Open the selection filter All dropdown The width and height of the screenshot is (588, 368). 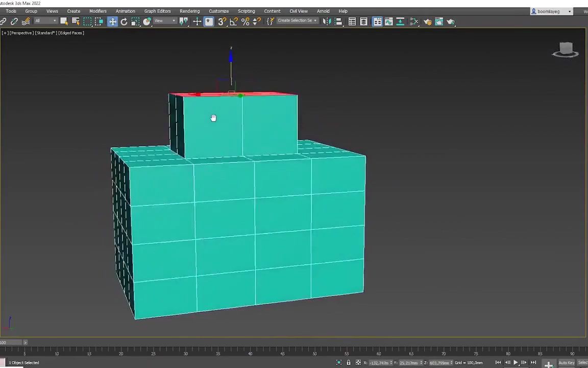[x=45, y=21]
